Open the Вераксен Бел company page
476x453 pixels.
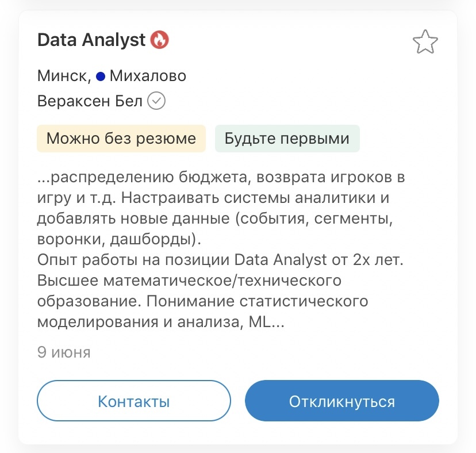click(x=90, y=101)
